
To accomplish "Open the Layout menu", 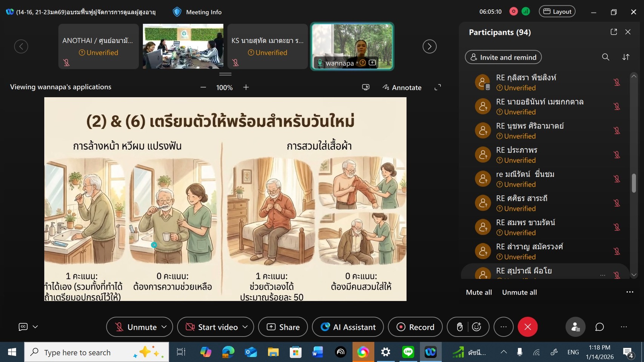I will [x=557, y=12].
